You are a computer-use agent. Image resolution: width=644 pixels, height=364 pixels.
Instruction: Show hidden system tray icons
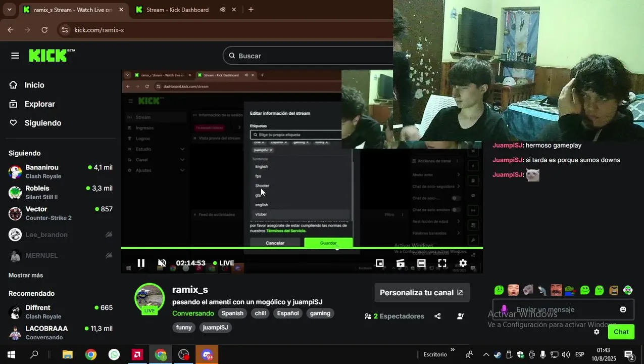(486, 355)
